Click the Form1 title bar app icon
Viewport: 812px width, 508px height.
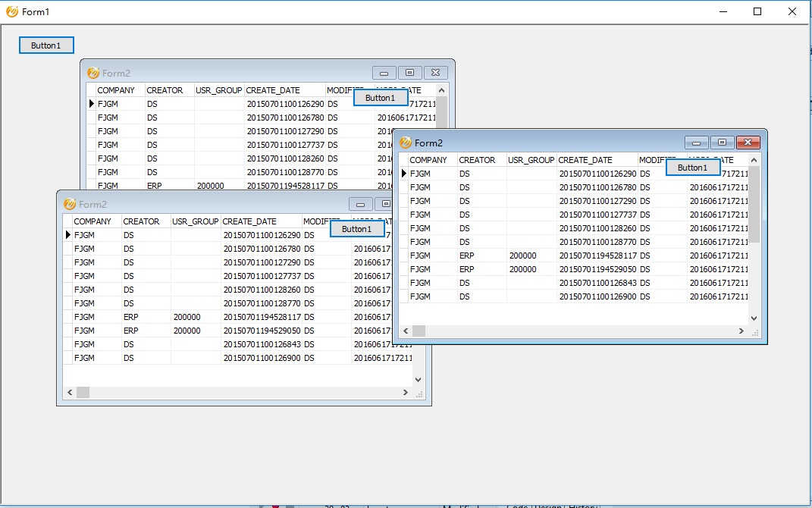pyautogui.click(x=12, y=12)
